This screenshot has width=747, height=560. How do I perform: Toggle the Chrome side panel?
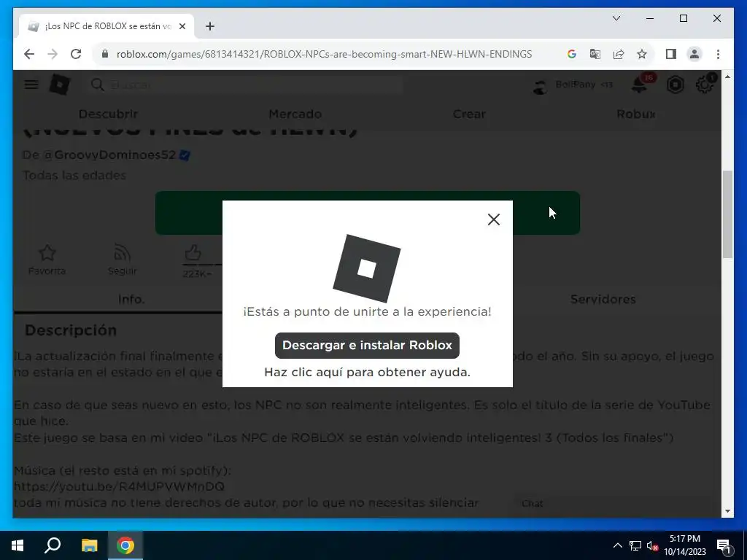pos(671,54)
